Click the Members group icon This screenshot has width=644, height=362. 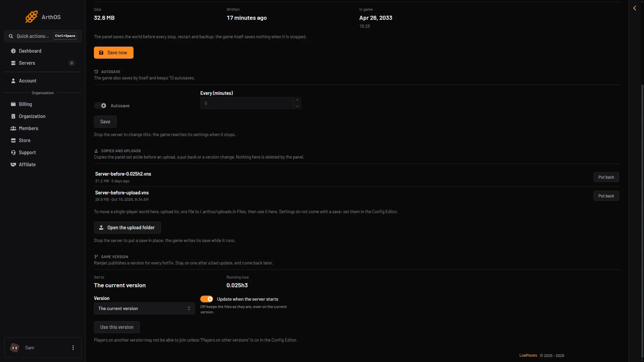click(x=13, y=128)
